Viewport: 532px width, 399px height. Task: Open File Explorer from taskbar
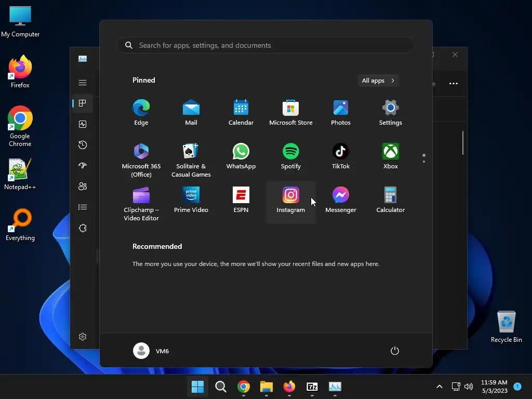[x=267, y=387]
